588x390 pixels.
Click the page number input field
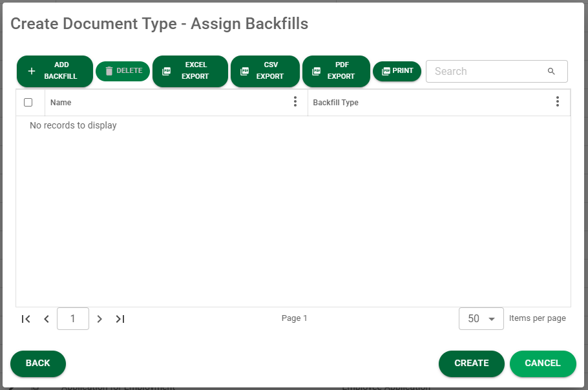(x=73, y=319)
